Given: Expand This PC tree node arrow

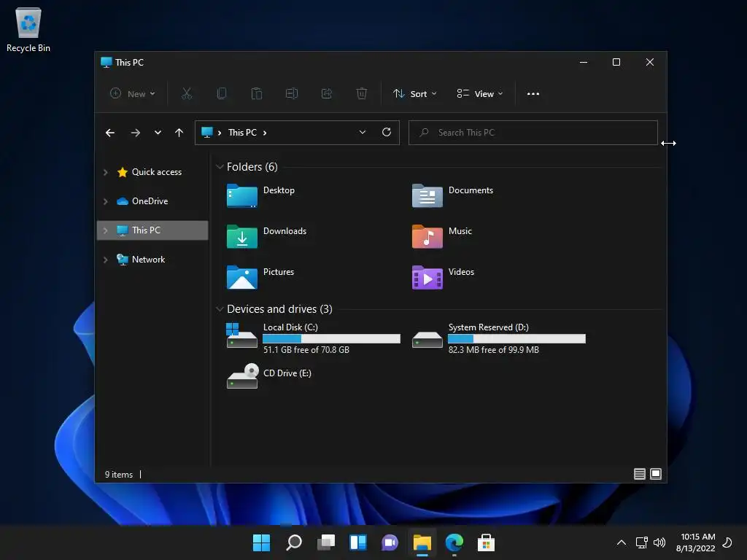Looking at the screenshot, I should click(105, 230).
